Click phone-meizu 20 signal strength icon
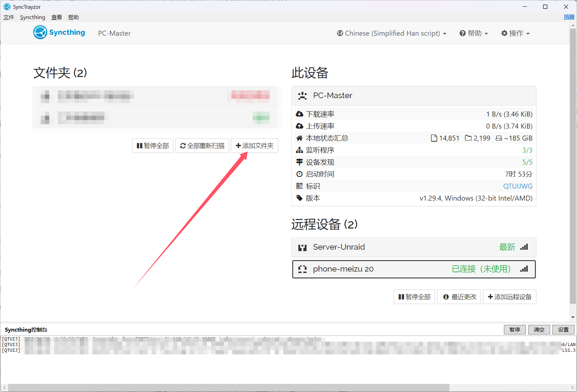Screen dimensions: 577x392 [524, 269]
